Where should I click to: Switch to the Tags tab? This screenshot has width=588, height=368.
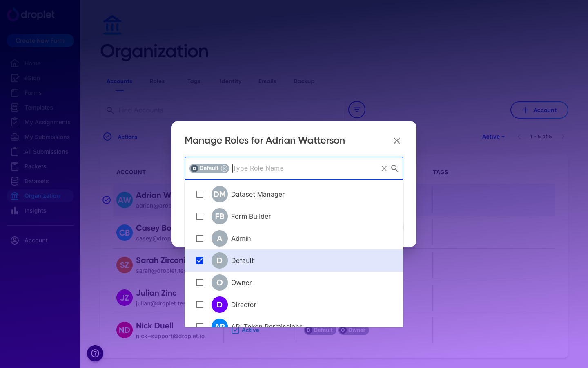coord(194,81)
